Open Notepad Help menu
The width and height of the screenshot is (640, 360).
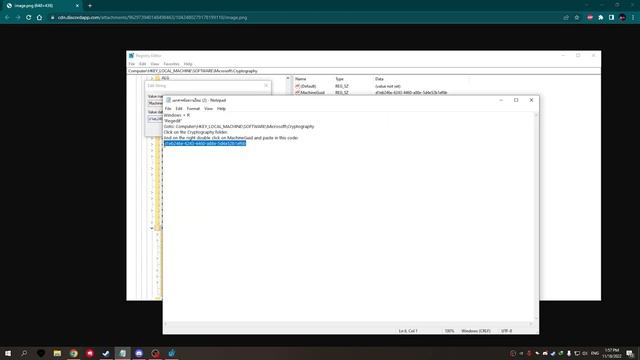221,109
